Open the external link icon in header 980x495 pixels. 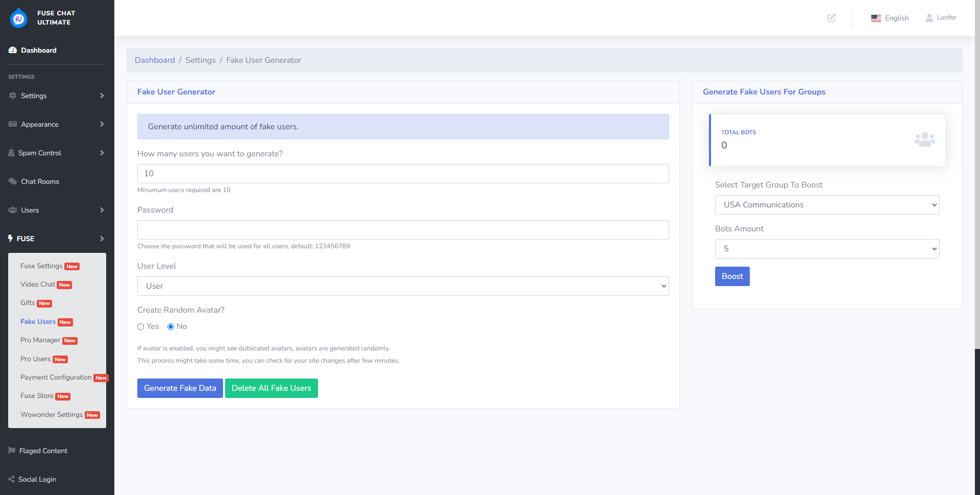pyautogui.click(x=831, y=18)
